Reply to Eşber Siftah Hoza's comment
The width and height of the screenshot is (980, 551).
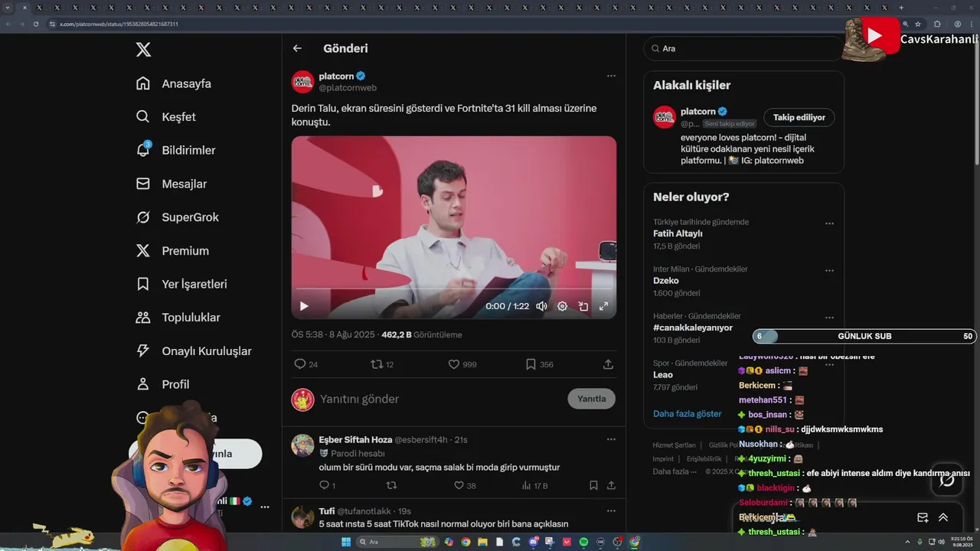(x=327, y=485)
